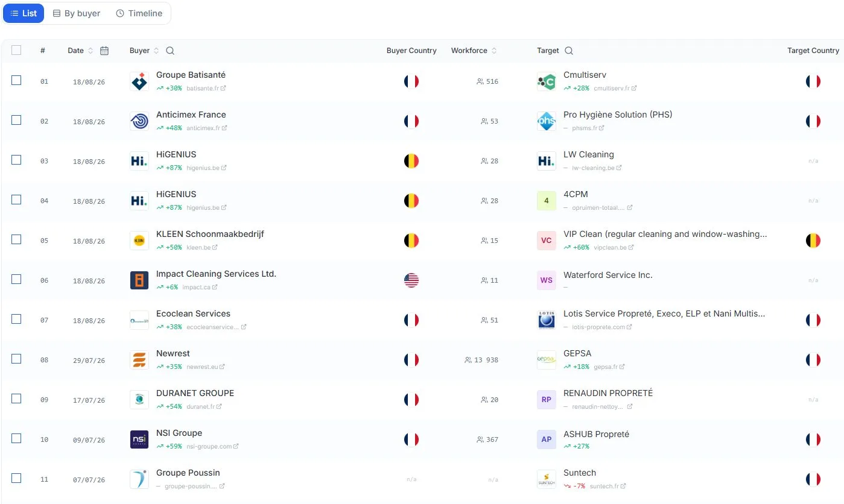Image resolution: width=844 pixels, height=504 pixels.
Task: Click the VIP Clean VC badge
Action: coord(547,241)
